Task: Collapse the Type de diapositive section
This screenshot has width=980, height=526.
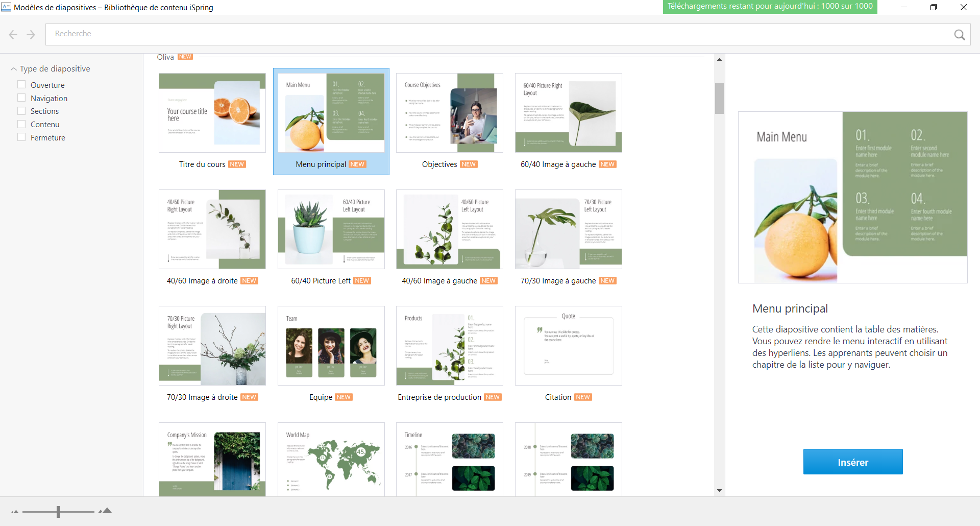Action: click(14, 69)
